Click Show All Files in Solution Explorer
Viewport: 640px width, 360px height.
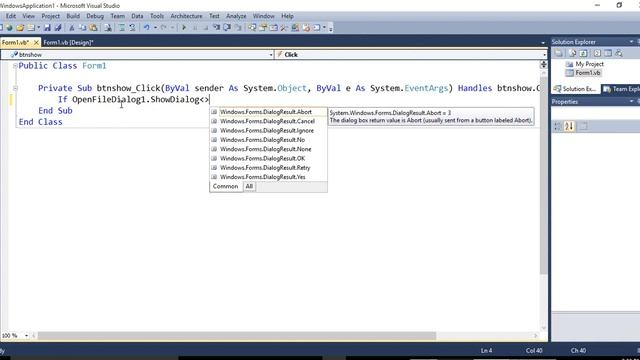572,53
